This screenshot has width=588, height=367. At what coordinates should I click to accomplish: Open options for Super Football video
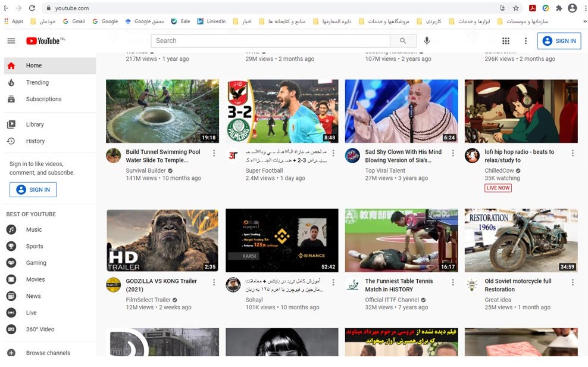333,153
